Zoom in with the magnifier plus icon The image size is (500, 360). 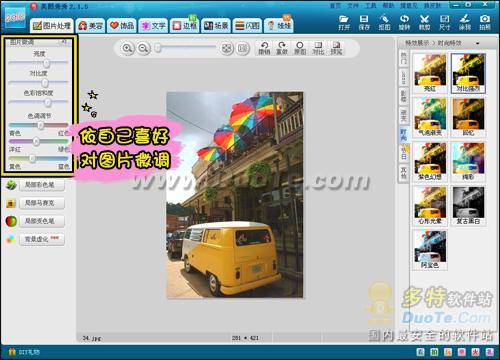tap(127, 49)
